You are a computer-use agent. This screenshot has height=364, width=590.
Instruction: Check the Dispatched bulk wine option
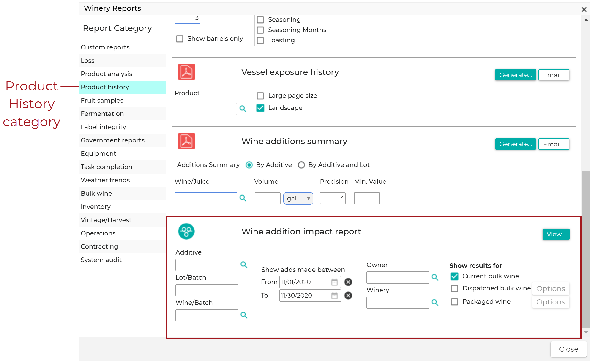tap(454, 288)
